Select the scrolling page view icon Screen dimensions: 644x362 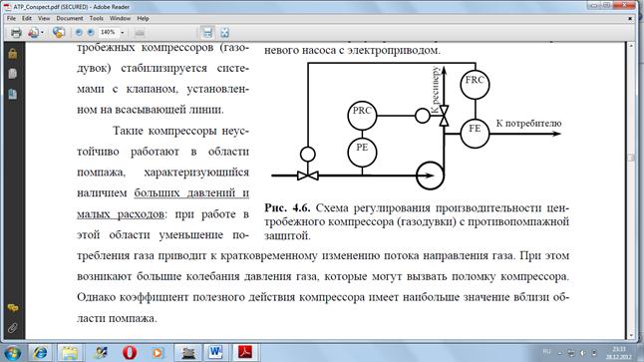click(207, 33)
